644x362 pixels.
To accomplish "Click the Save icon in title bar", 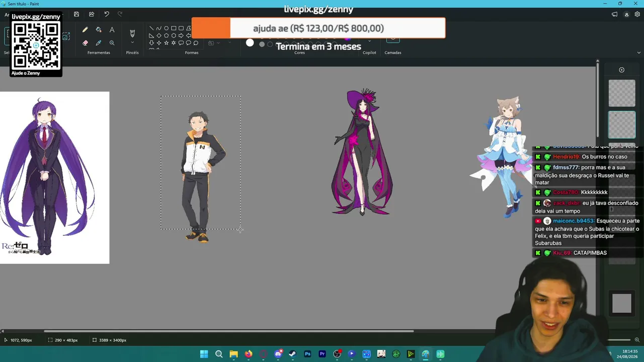I will tap(76, 14).
